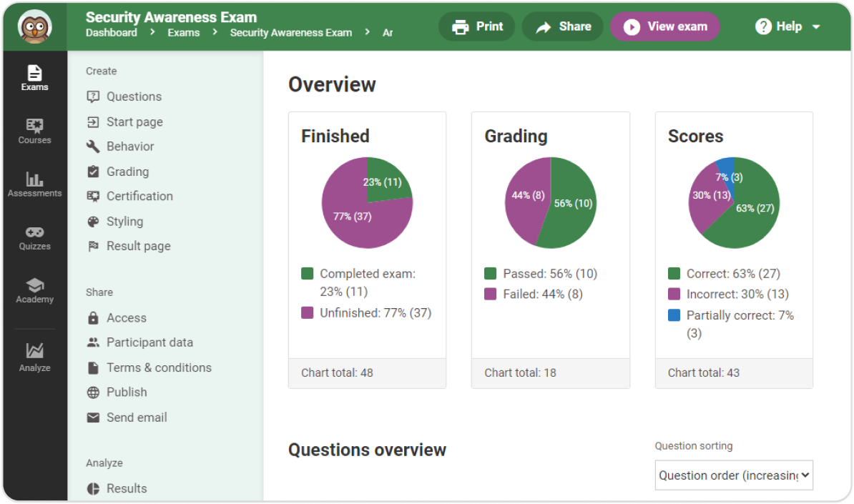Open Exams section in sidebar
Screen dimensions: 854x504
click(35, 78)
